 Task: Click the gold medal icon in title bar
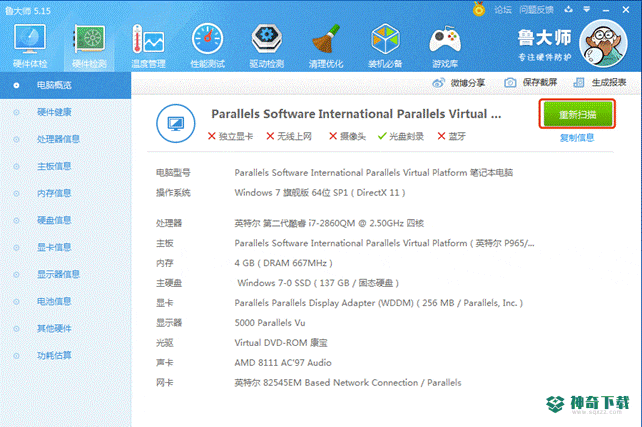point(479,9)
